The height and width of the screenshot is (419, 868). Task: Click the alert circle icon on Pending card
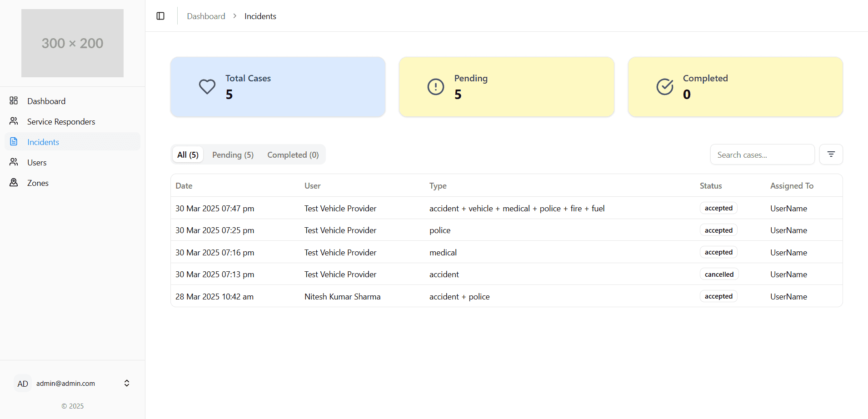click(x=436, y=87)
